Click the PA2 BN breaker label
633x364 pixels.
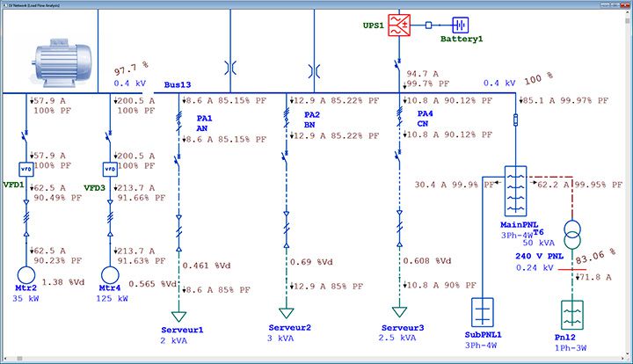point(312,120)
